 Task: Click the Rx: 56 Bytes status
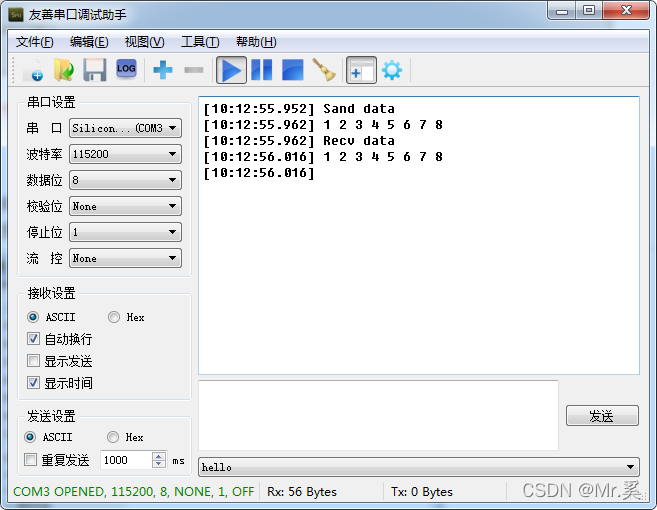(x=302, y=492)
